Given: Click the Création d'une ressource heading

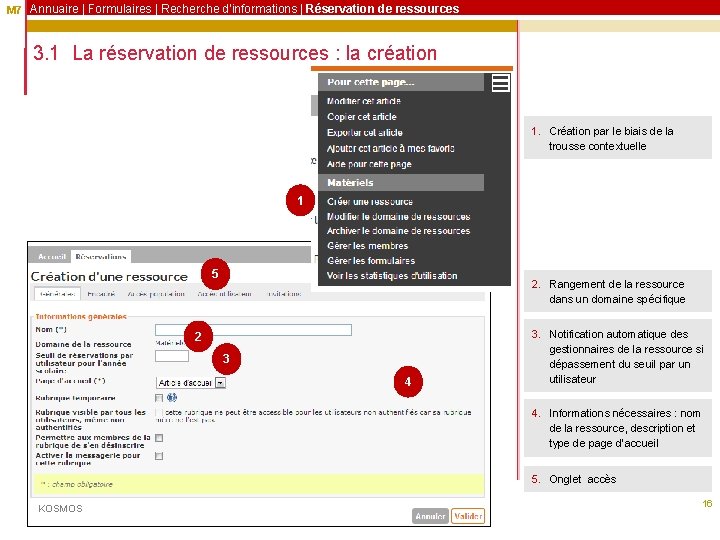Looking at the screenshot, I should coord(109,276).
